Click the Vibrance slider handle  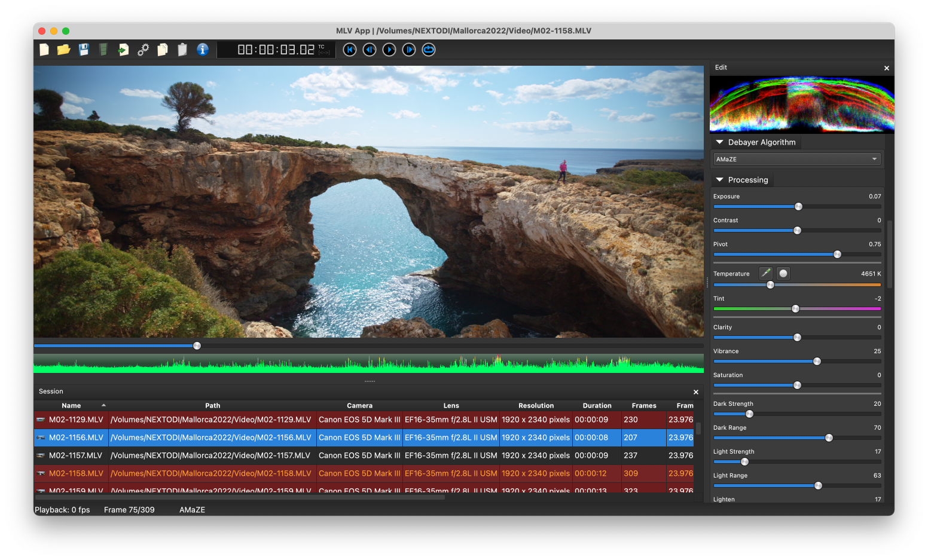pyautogui.click(x=817, y=362)
